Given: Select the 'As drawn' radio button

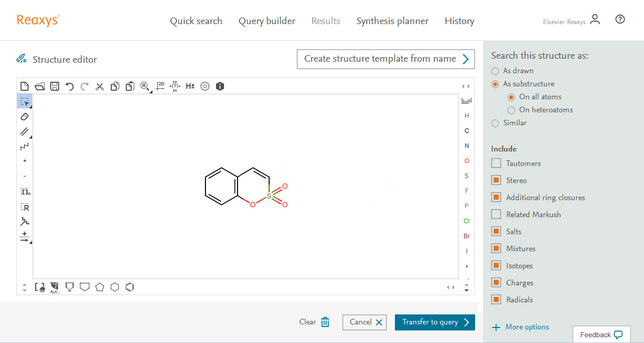Looking at the screenshot, I should click(x=495, y=71).
